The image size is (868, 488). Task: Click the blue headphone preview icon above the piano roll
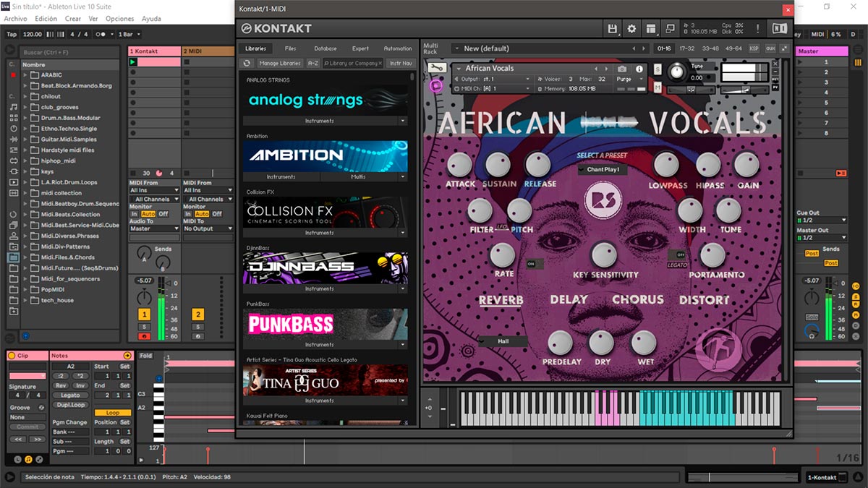coord(159,378)
